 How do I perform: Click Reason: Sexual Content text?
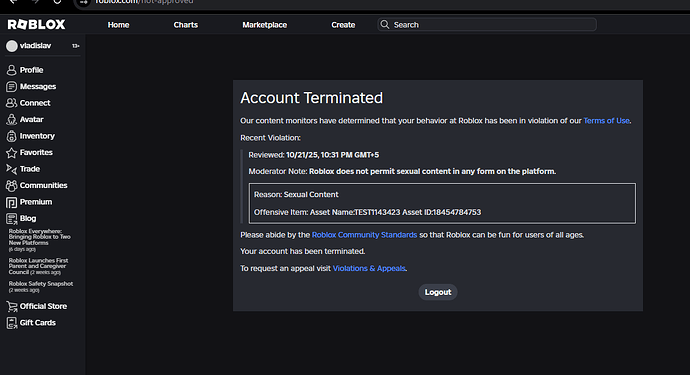(296, 195)
